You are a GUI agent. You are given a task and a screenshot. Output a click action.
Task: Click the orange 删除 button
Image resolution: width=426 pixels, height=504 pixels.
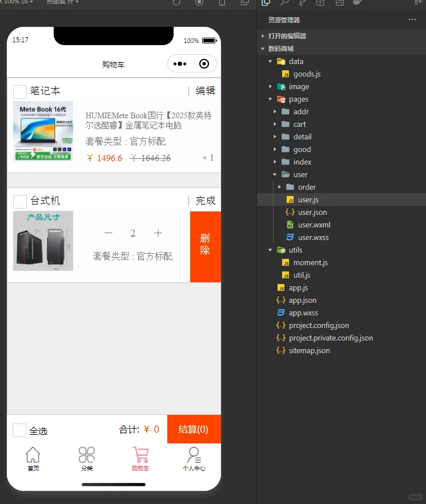tap(206, 247)
